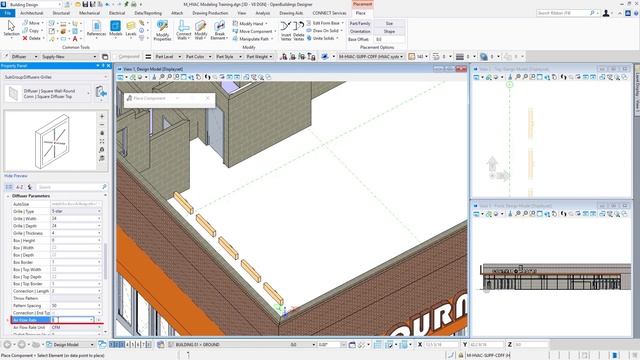Toggle view number 4 button in status bar
Viewport: 640px width, 360px height.
pyautogui.click(x=127, y=344)
